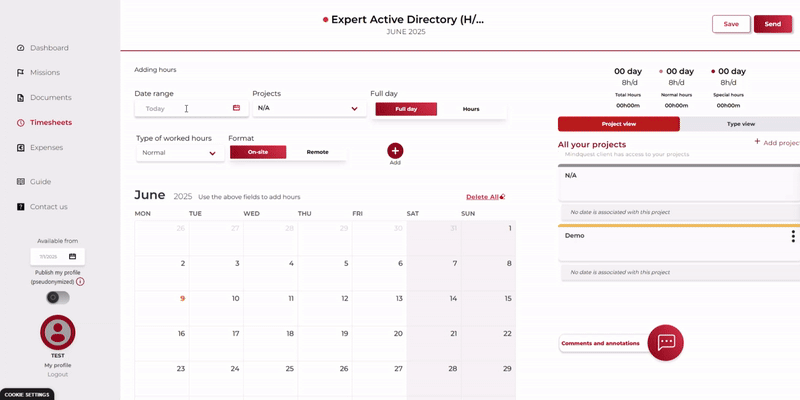
Task: Expand the Type of worked hours dropdown
Action: 180,153
